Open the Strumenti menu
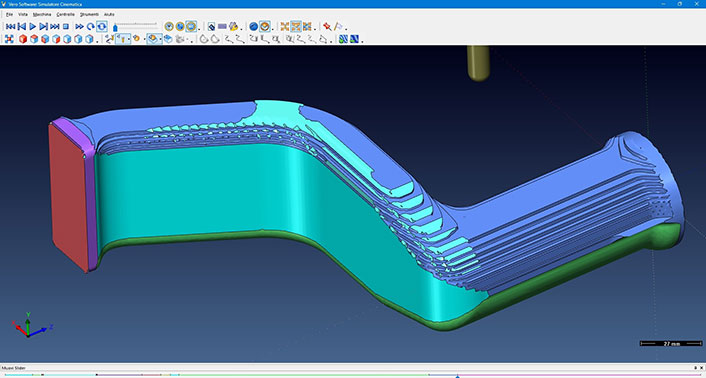Viewport: 706px width, 378px height. point(89,14)
